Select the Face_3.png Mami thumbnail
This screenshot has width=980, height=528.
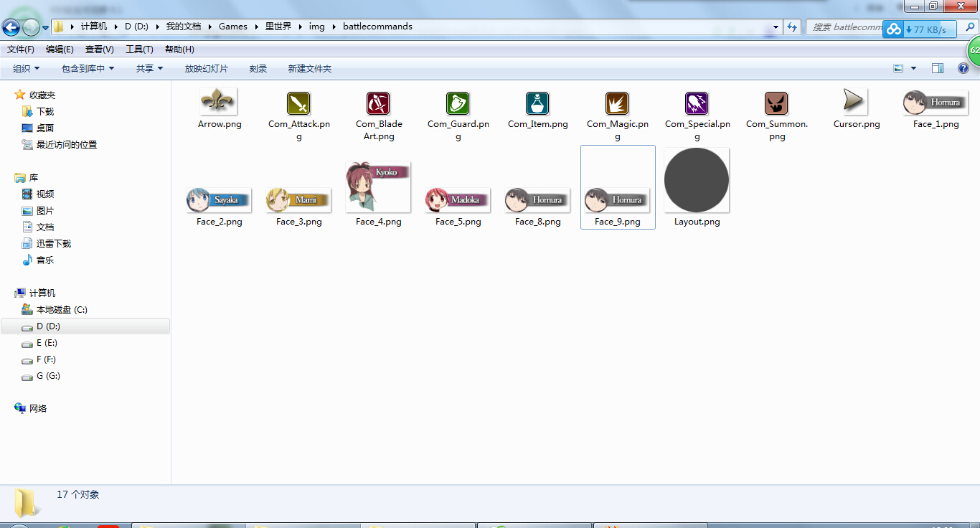(298, 200)
